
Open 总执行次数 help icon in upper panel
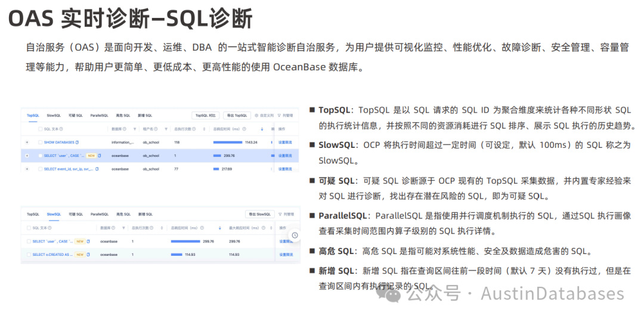[x=194, y=129]
